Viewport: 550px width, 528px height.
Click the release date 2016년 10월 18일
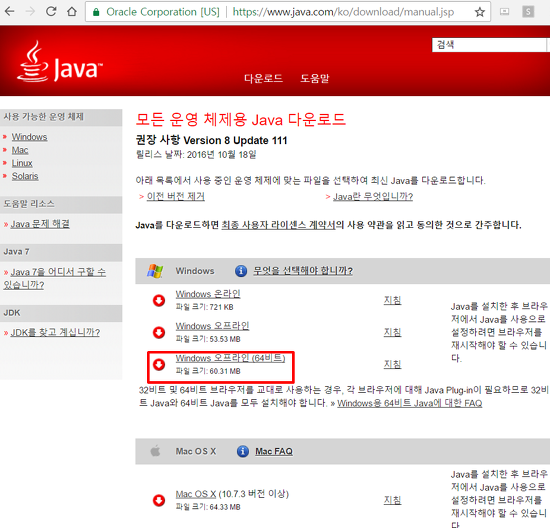click(x=222, y=155)
